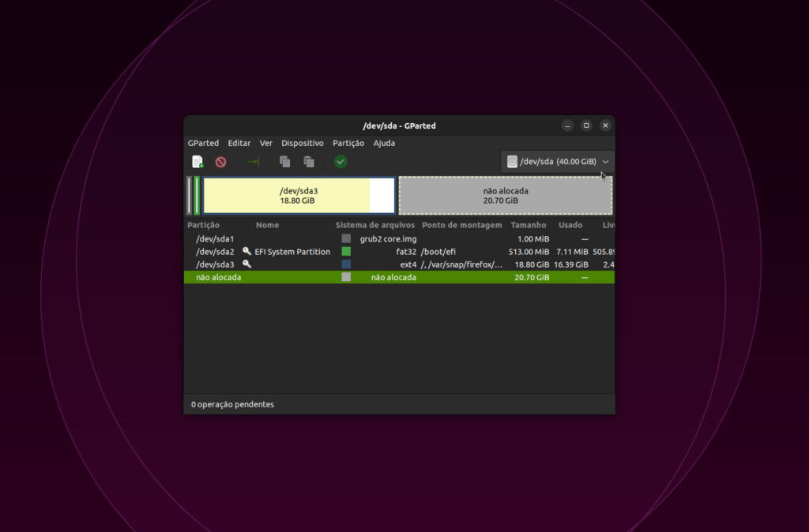Click the red delete partition icon
This screenshot has width=809, height=532.
(x=221, y=162)
